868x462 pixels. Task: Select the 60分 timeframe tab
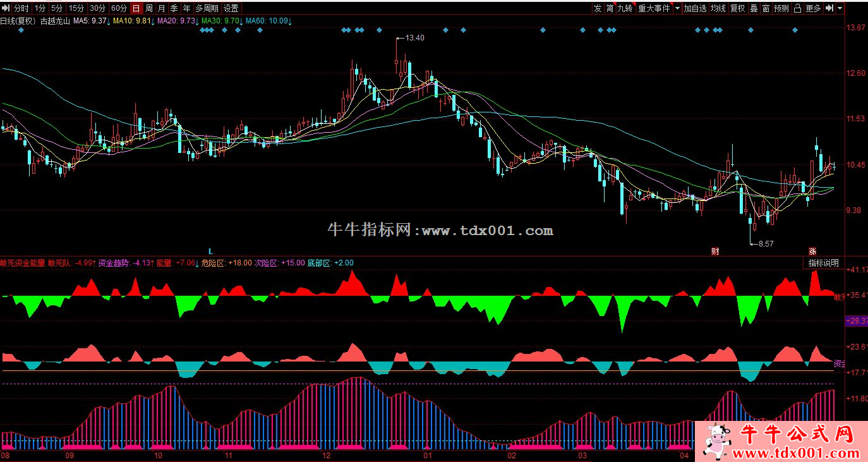point(118,8)
